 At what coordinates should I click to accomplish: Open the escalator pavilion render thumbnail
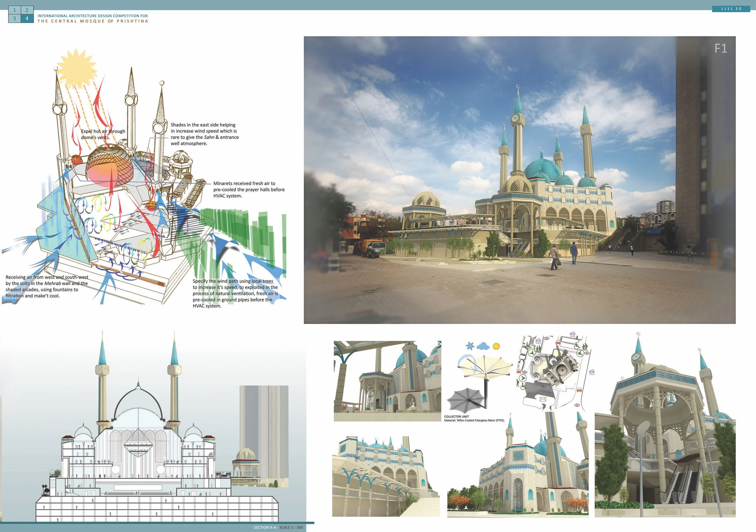[x=665, y=425]
